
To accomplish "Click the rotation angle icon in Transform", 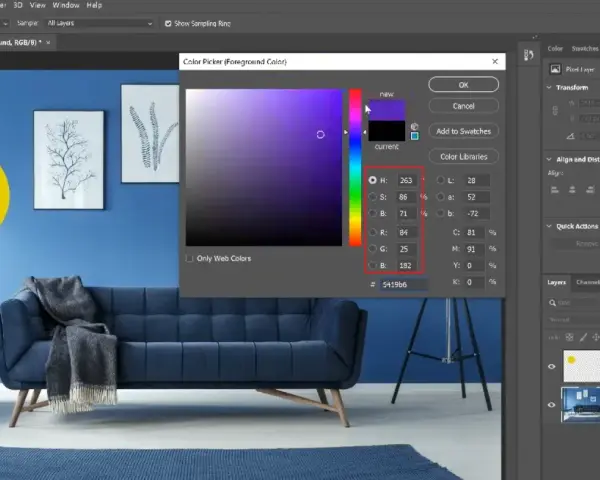I will tap(570, 136).
